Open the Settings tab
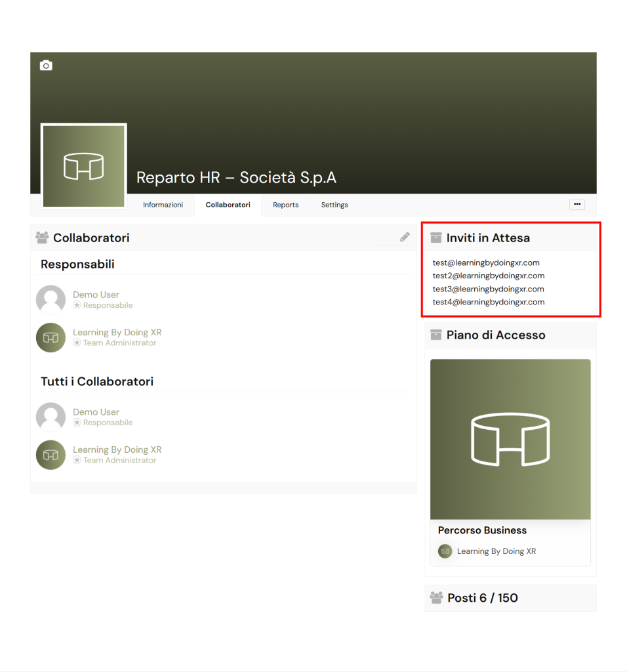Image resolution: width=627 pixels, height=672 pixels. click(334, 205)
